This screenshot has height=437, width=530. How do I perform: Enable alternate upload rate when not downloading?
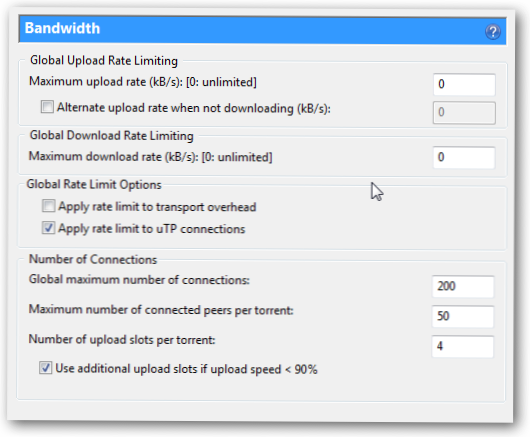pos(47,107)
